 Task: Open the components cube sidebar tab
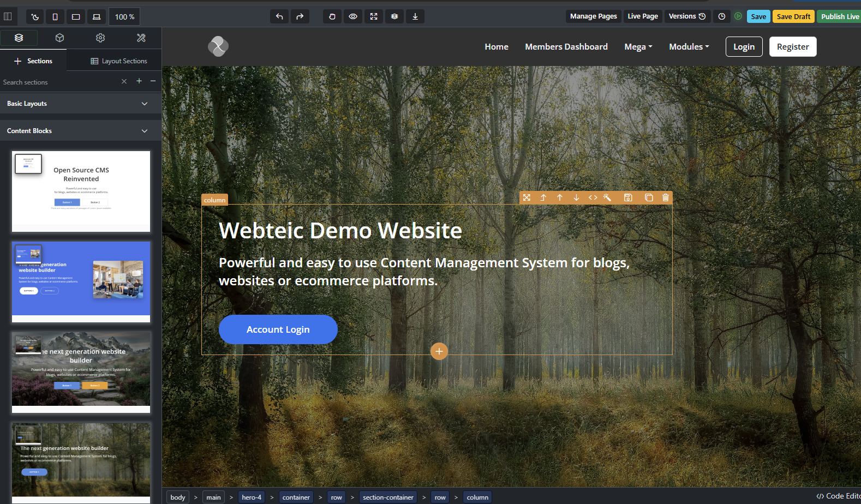(x=60, y=38)
